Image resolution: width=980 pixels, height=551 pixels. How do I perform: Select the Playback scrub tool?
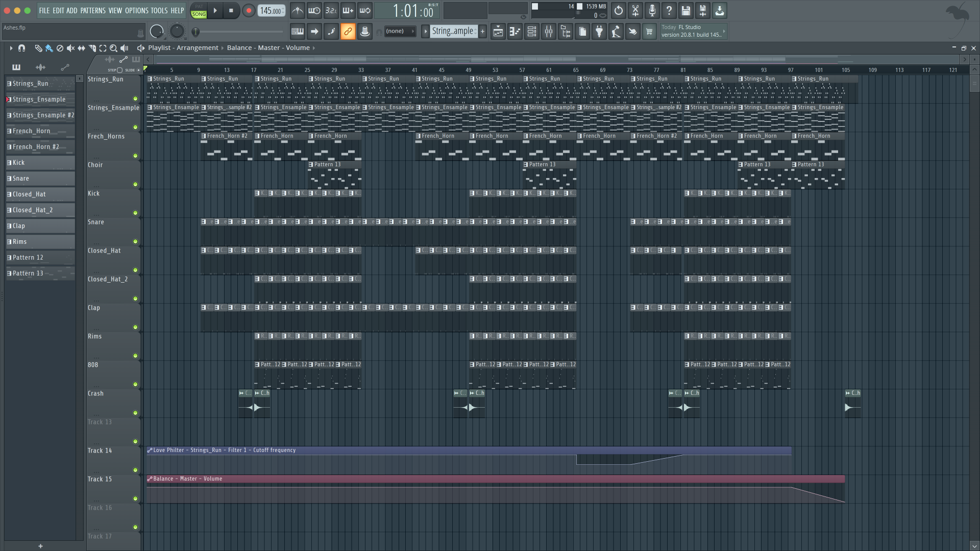(x=124, y=48)
